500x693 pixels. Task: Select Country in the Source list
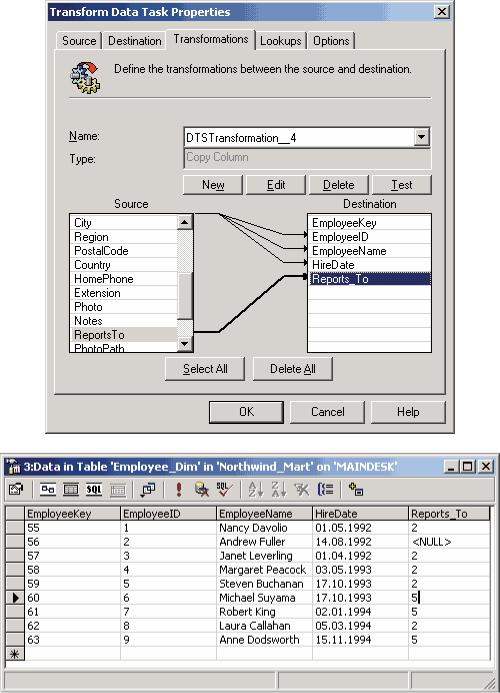click(124, 265)
